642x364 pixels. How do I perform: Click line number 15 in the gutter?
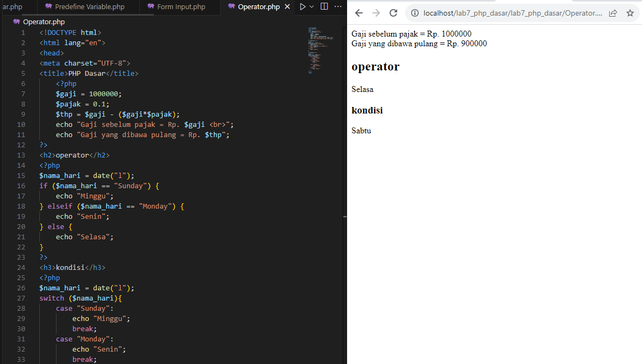21,175
